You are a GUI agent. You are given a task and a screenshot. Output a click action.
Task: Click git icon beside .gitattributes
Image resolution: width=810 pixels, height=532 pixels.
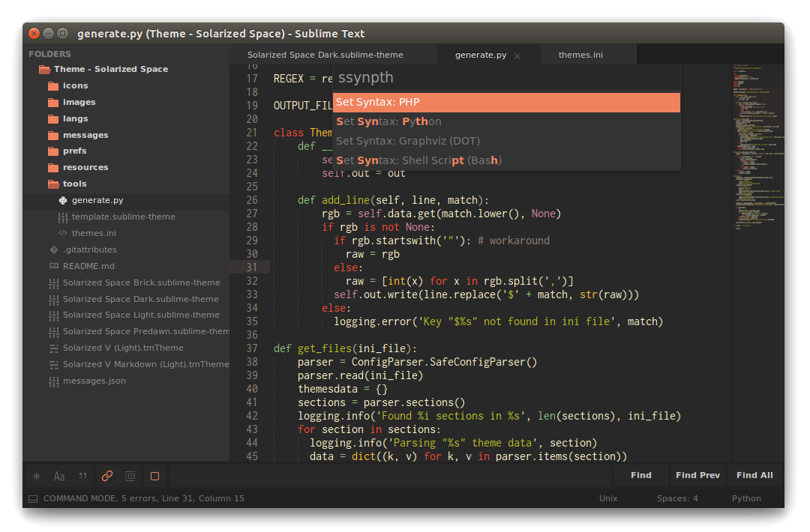pos(54,250)
